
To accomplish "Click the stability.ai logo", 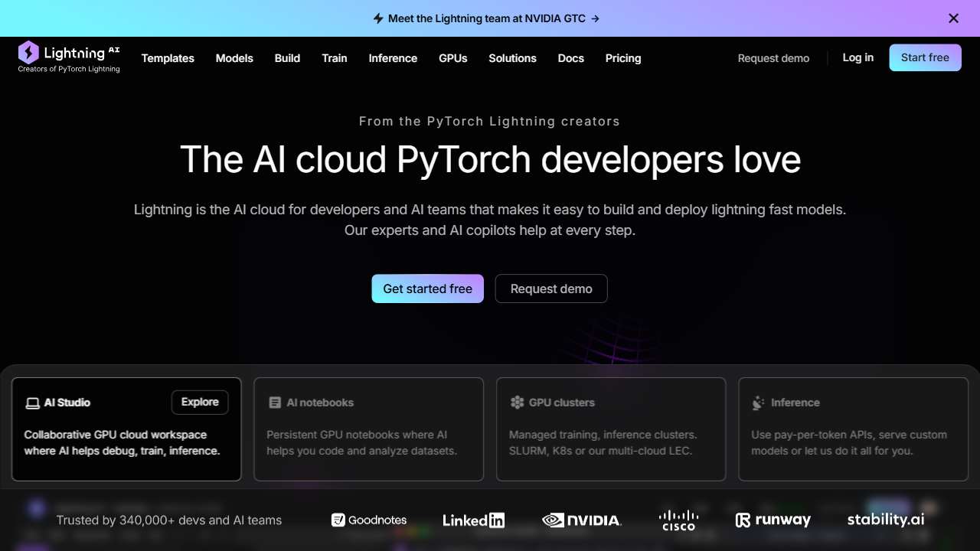I will (x=885, y=519).
